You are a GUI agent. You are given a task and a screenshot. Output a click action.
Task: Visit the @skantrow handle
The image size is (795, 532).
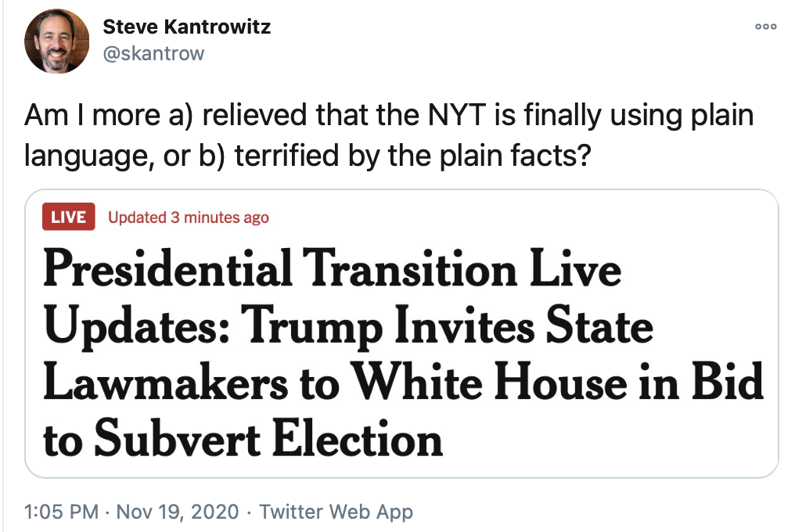click(153, 52)
